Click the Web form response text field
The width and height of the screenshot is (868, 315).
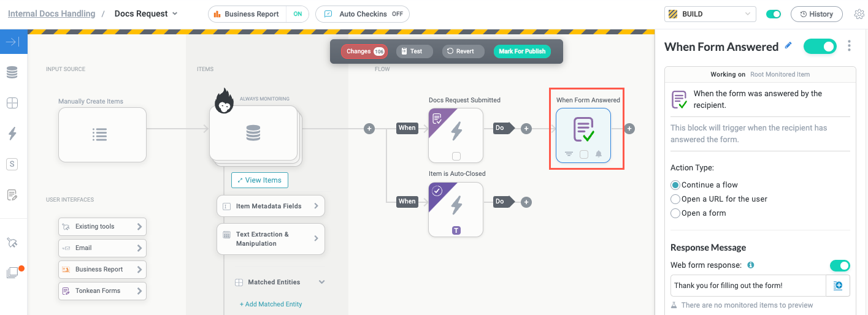click(747, 286)
